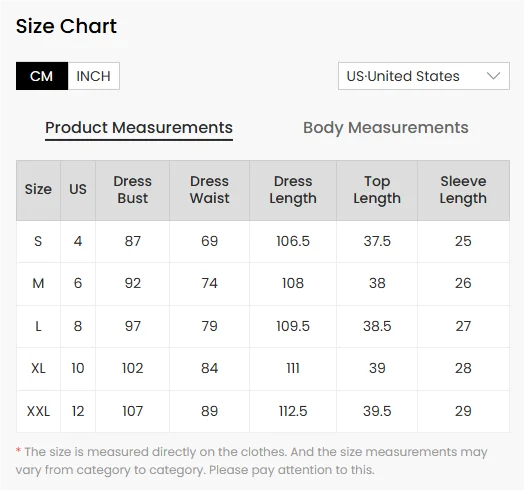This screenshot has width=524, height=490.
Task: Click the Size Chart heading
Action: 67,26
